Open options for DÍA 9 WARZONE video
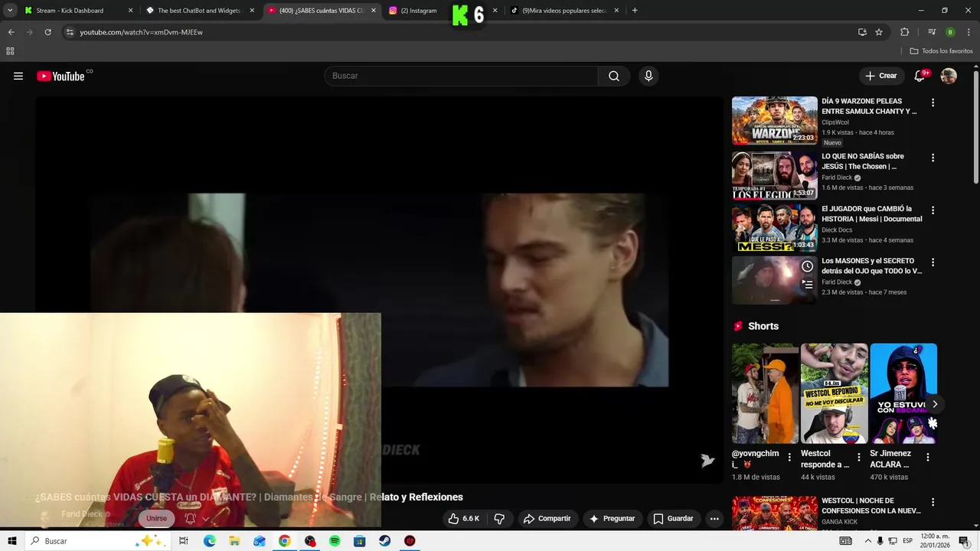980x551 pixels. tap(933, 103)
